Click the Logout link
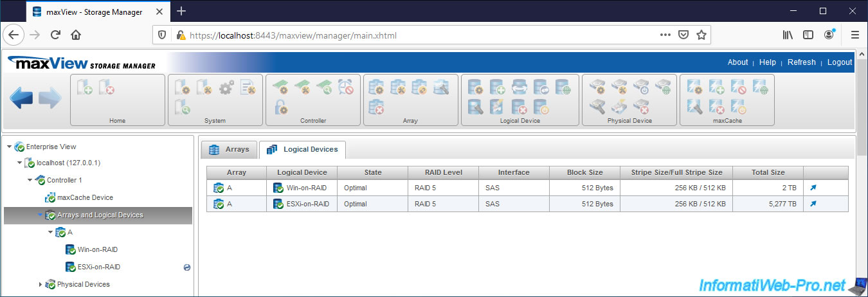 coord(839,62)
